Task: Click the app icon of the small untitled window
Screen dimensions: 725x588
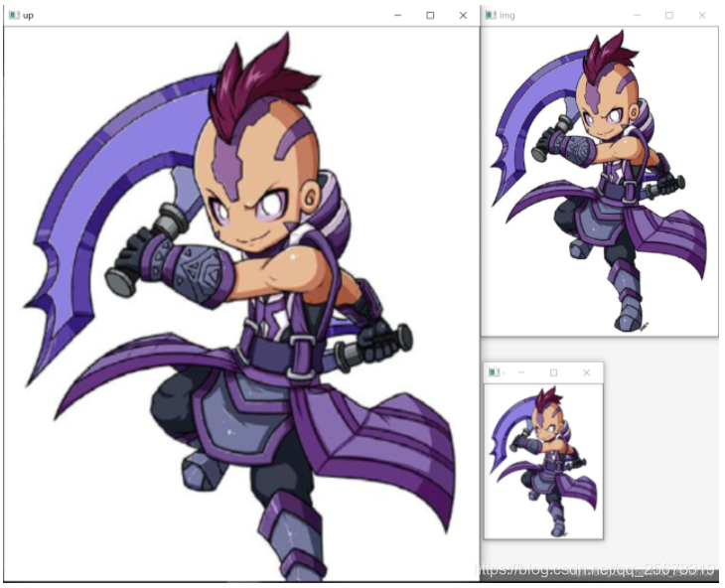Action: point(495,372)
